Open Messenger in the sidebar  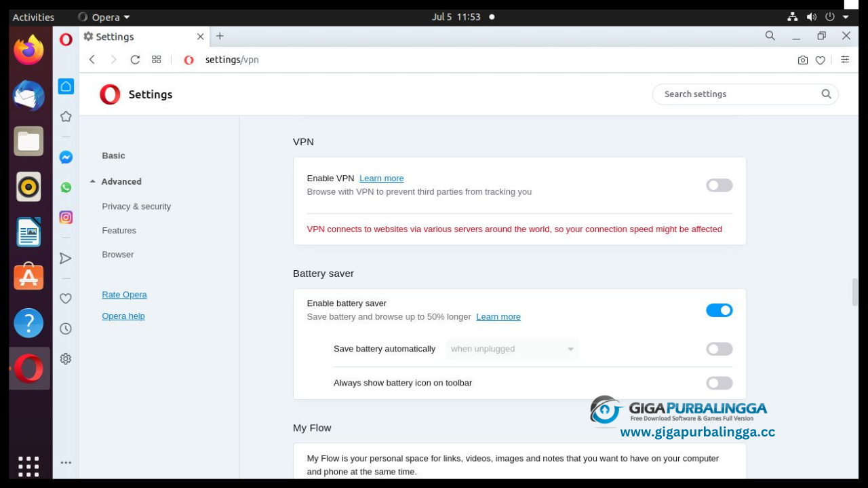point(66,157)
